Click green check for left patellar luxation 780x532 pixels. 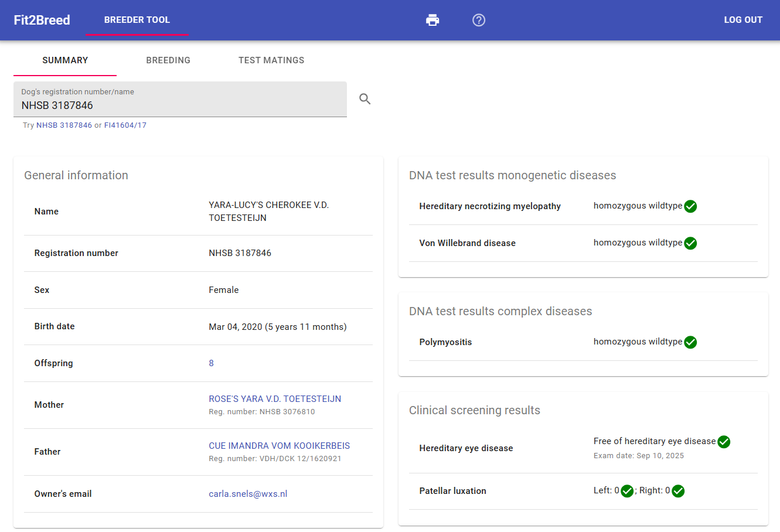[627, 491]
